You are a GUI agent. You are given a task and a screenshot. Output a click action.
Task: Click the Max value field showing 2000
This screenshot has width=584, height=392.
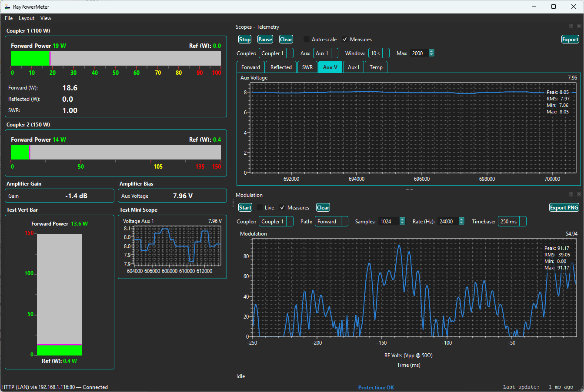(419, 53)
